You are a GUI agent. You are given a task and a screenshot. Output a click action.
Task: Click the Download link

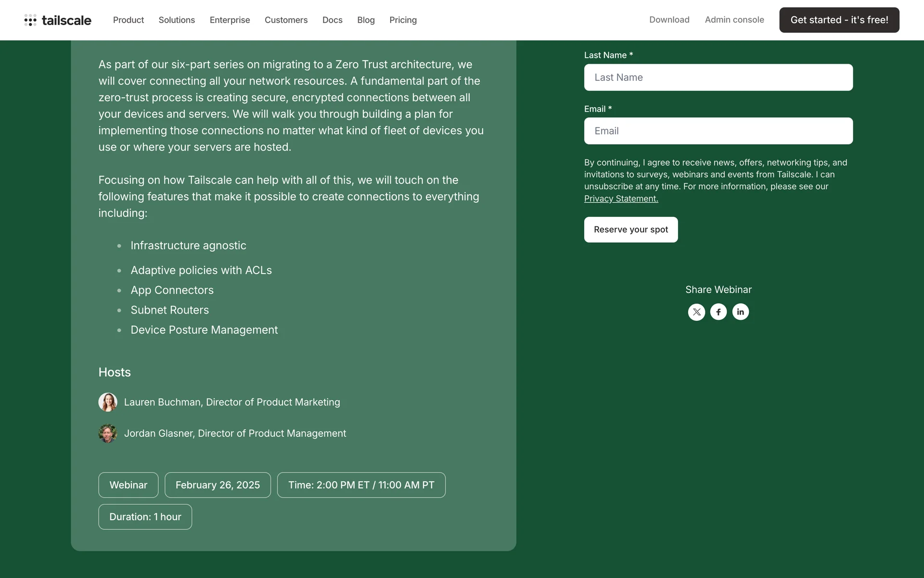(669, 20)
